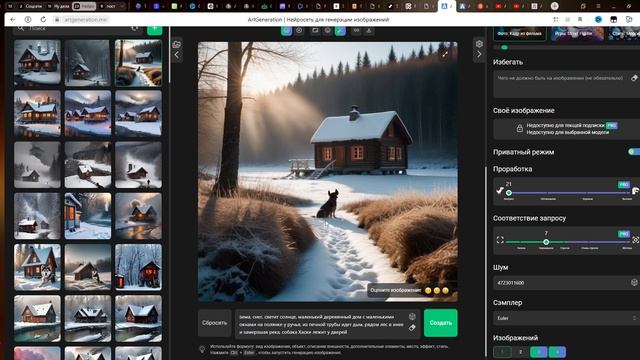Open the red cabin among snowy trees thumbnail
Viewport: 640px width, 360px height.
tap(138, 267)
